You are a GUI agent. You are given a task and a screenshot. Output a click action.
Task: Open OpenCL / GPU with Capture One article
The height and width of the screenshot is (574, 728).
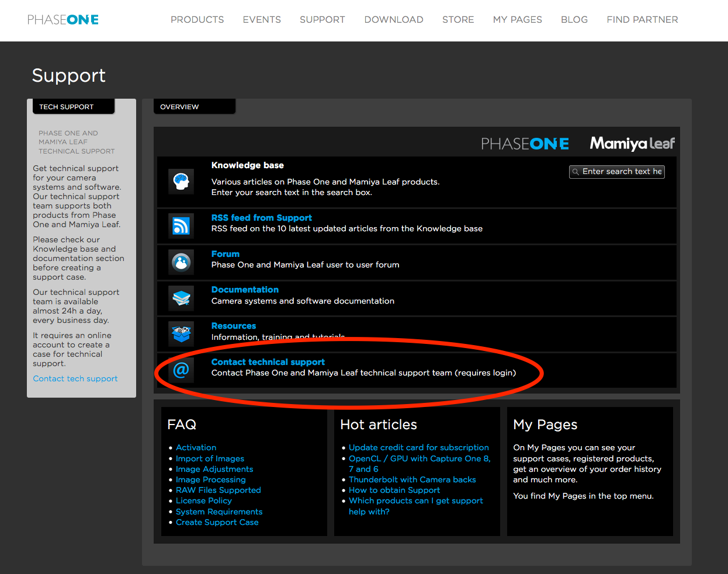420,464
